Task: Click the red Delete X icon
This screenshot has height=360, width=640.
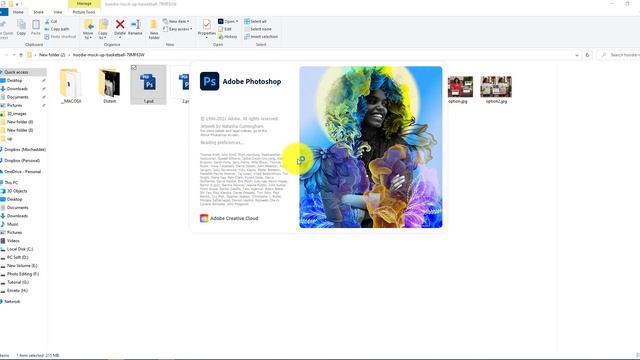Action: 120,24
